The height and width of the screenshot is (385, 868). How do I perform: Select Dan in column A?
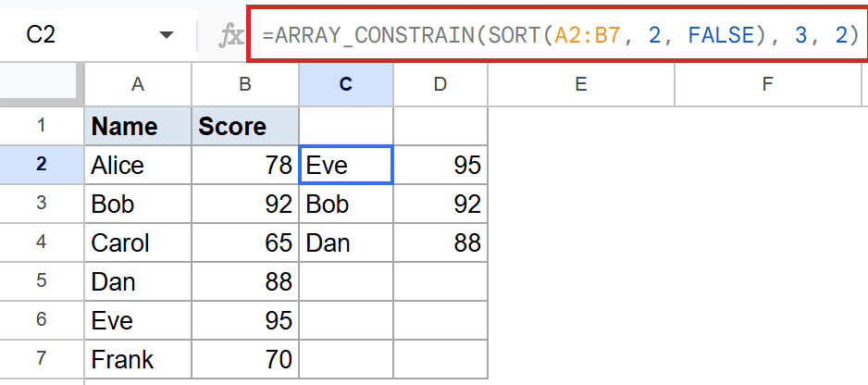138,281
